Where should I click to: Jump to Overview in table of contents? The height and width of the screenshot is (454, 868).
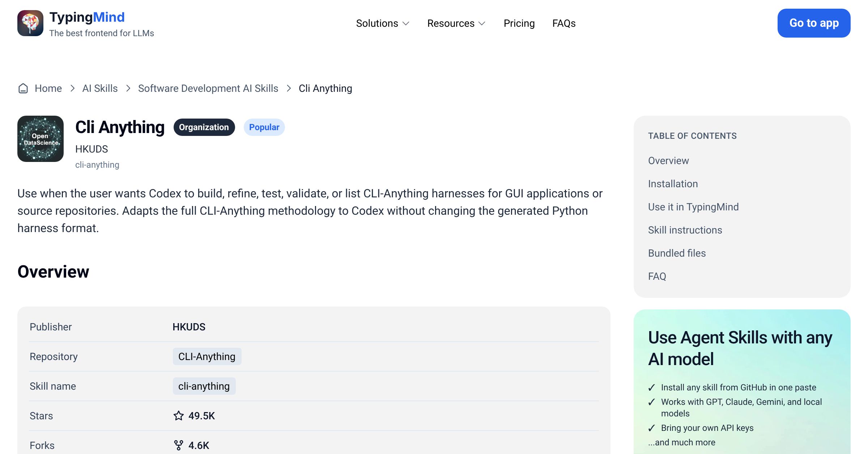pos(668,160)
